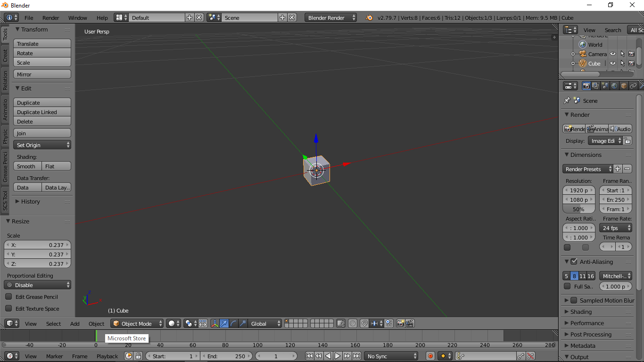Viewport: 644px width, 362px height.
Task: Open the No Sync playback dropdown
Action: click(391, 356)
